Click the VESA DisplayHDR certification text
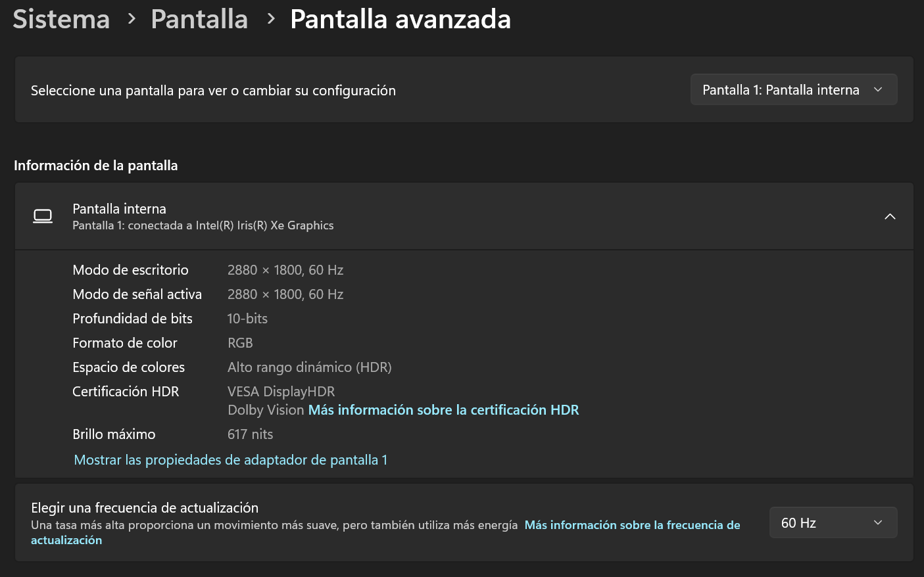The width and height of the screenshot is (924, 577). pos(281,392)
